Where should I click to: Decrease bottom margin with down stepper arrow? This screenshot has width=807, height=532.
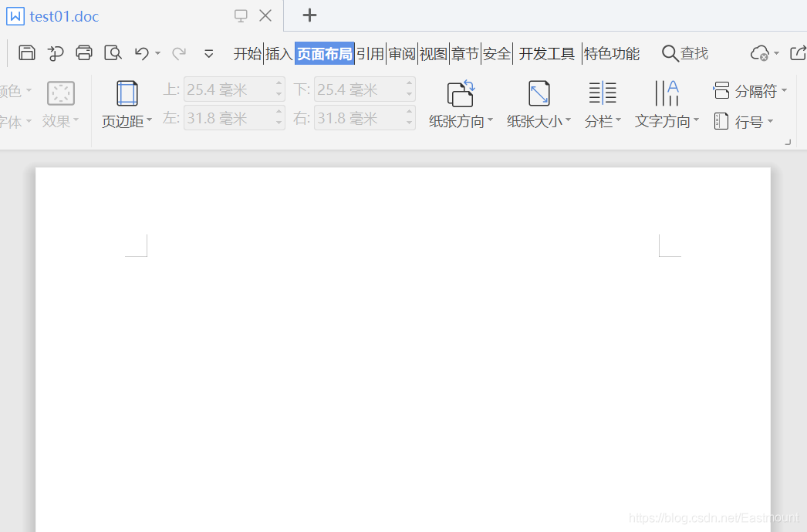coord(410,95)
